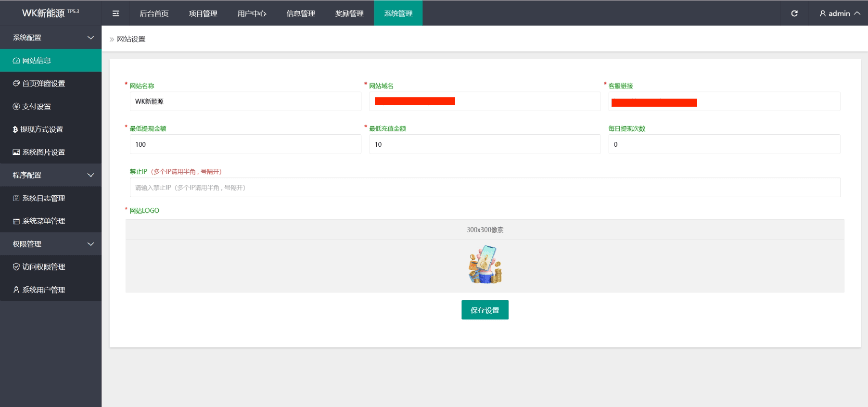Go to 后台首页 in top navigation
The width and height of the screenshot is (868, 407).
[154, 13]
